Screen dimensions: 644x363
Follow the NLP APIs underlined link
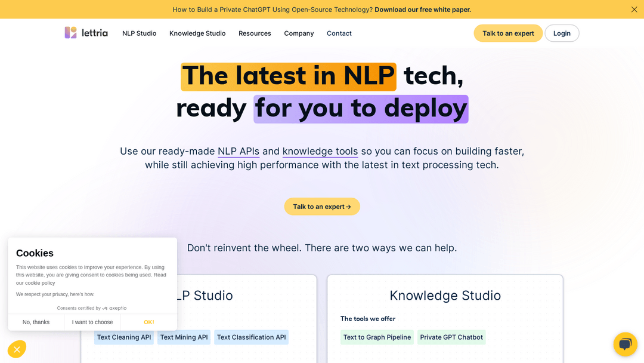pyautogui.click(x=239, y=151)
